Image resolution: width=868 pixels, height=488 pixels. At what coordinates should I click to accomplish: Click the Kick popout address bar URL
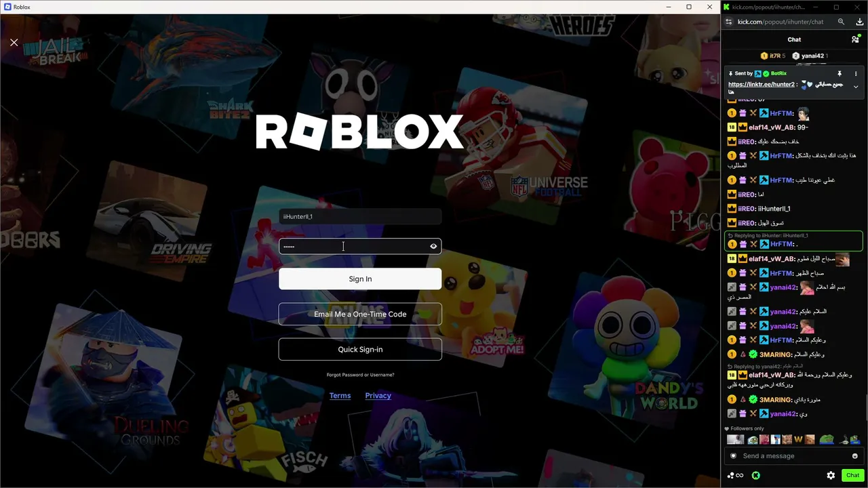coord(781,22)
